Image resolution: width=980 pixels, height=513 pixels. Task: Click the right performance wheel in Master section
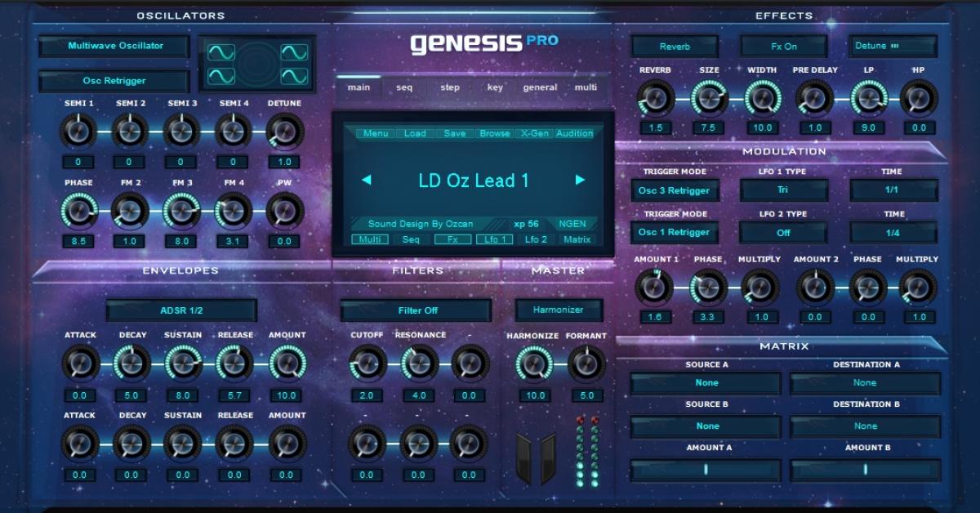[547, 458]
